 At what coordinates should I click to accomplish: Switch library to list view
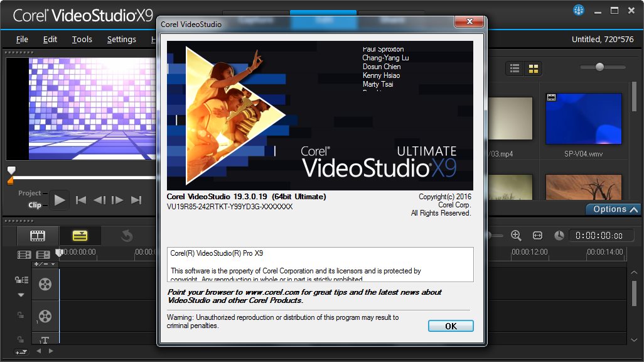(515, 69)
